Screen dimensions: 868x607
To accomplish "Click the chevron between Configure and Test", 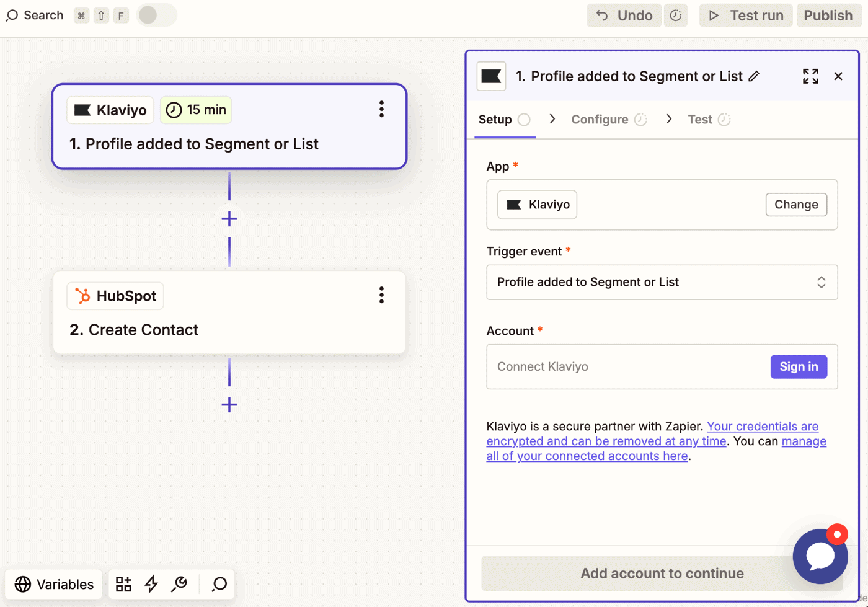I will click(x=668, y=119).
